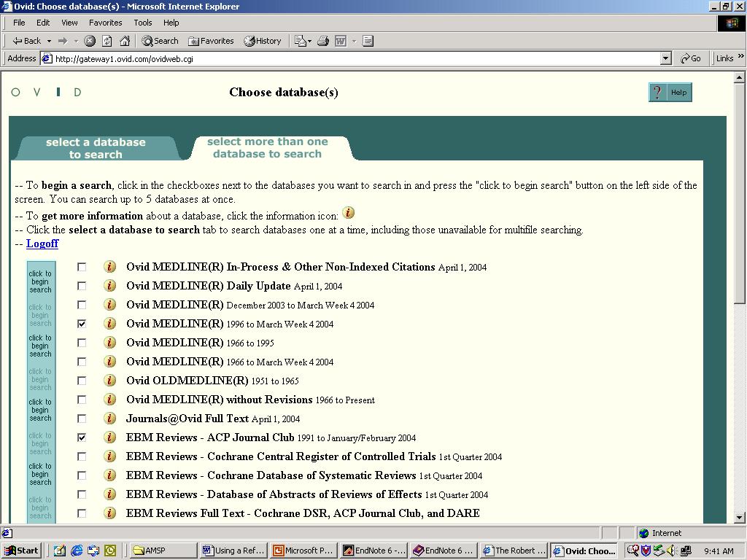Open the Ovid Help button

point(670,93)
